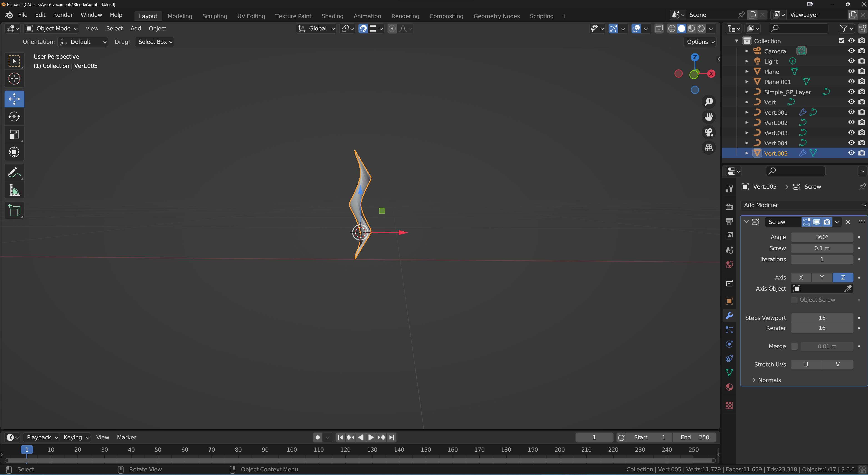868x475 pixels.
Task: Open the Output properties tab
Action: 729,221
